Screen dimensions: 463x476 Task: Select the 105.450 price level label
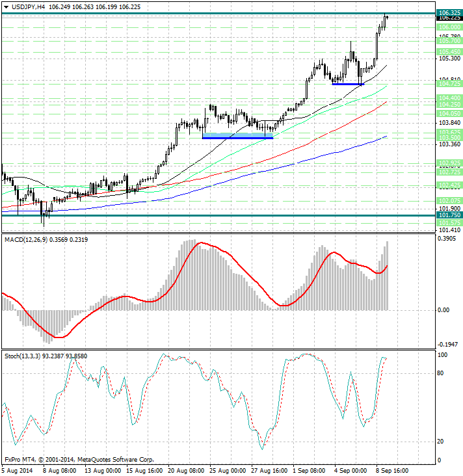pyautogui.click(x=449, y=51)
